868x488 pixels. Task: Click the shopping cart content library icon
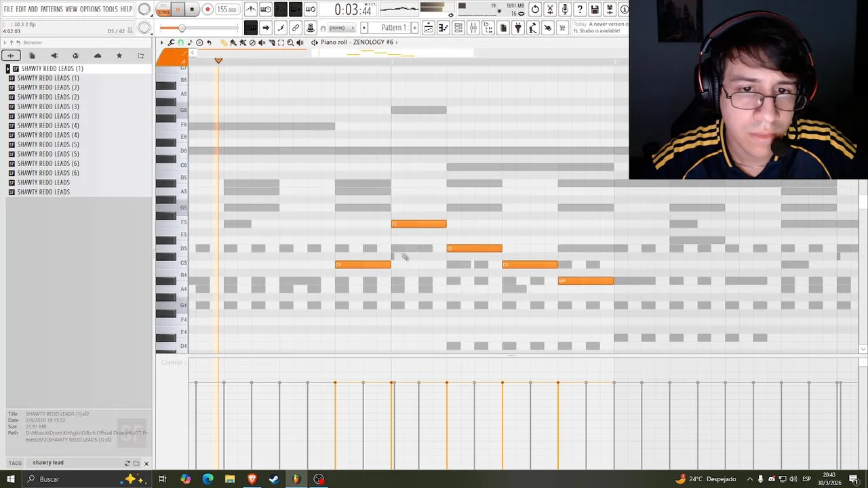pos(562,28)
